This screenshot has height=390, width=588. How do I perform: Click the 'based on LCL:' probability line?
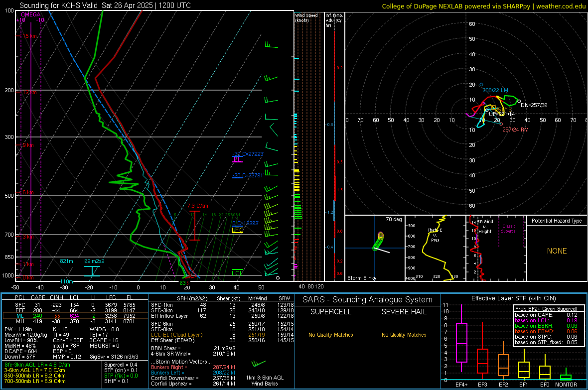tap(546, 320)
